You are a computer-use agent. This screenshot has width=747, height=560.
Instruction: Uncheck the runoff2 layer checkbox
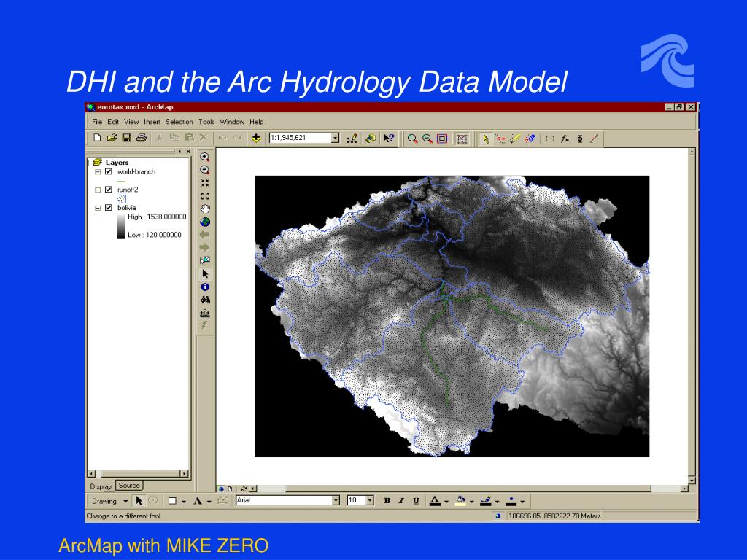click(x=108, y=190)
